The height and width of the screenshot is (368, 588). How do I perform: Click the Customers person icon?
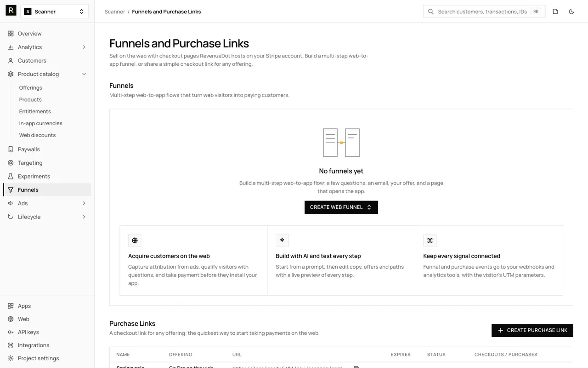(x=11, y=61)
